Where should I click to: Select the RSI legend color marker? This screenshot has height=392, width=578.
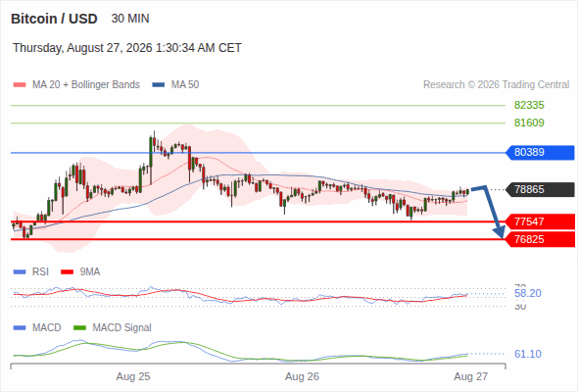point(20,272)
